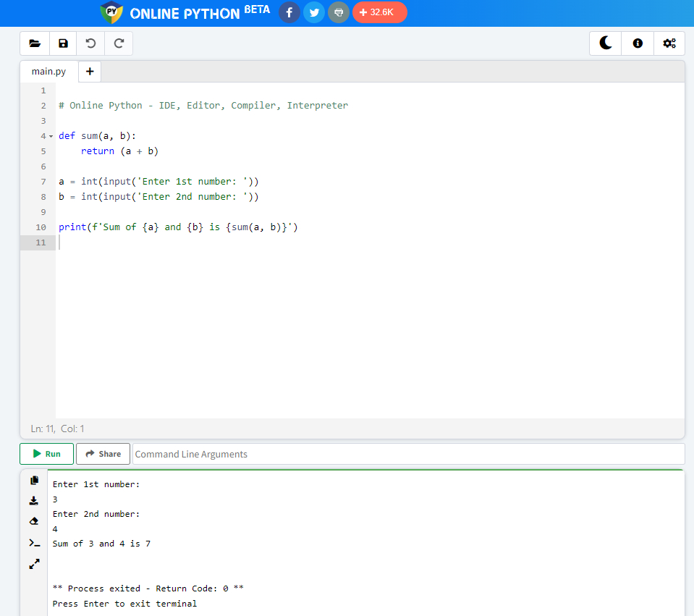The image size is (694, 616).
Task: Click the gray print icon in header
Action: click(x=339, y=12)
